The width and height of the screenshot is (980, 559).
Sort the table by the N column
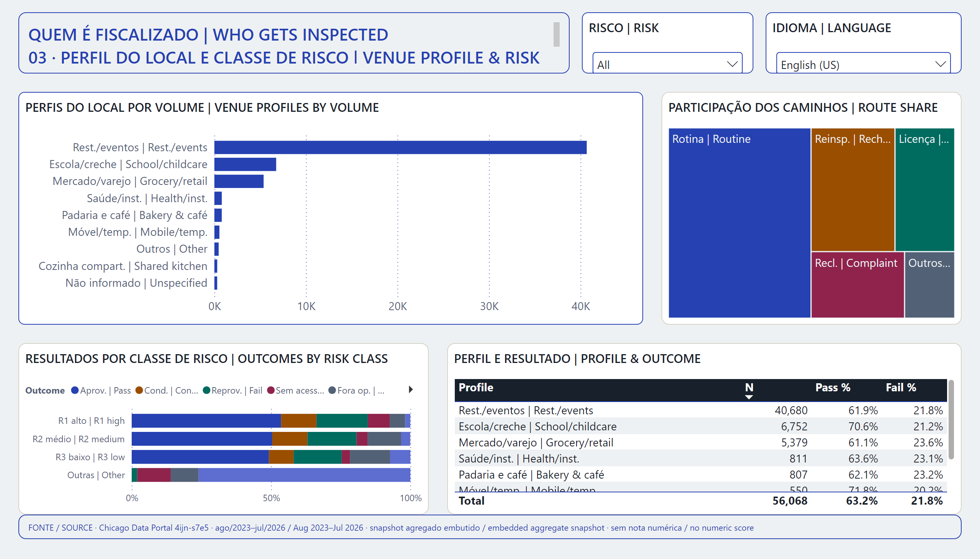point(749,387)
